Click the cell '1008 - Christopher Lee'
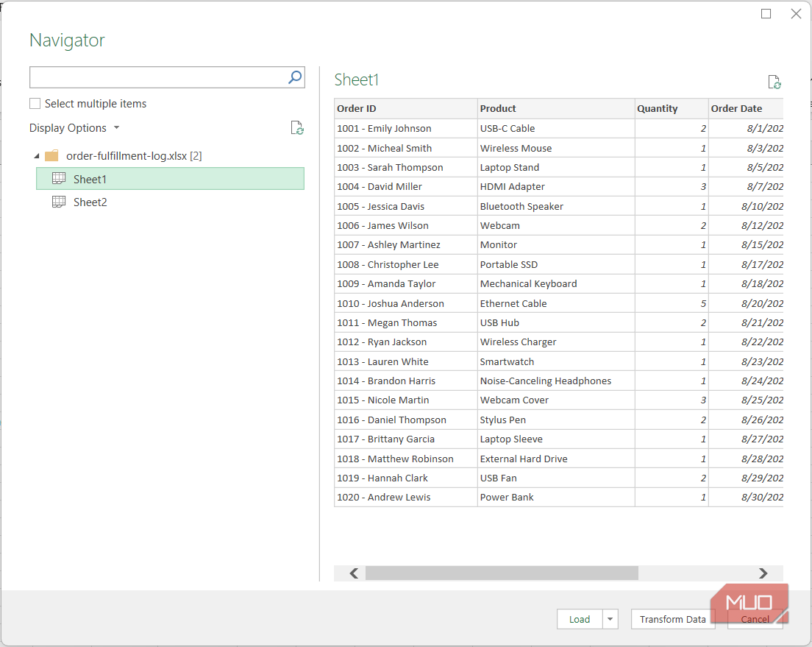Image resolution: width=812 pixels, height=647 pixels. click(406, 264)
